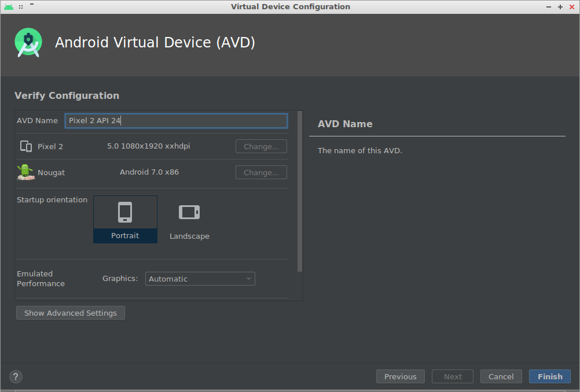Screen dimensions: 580x392
Task: Close the Virtual Device Configuration window
Action: click(572, 7)
